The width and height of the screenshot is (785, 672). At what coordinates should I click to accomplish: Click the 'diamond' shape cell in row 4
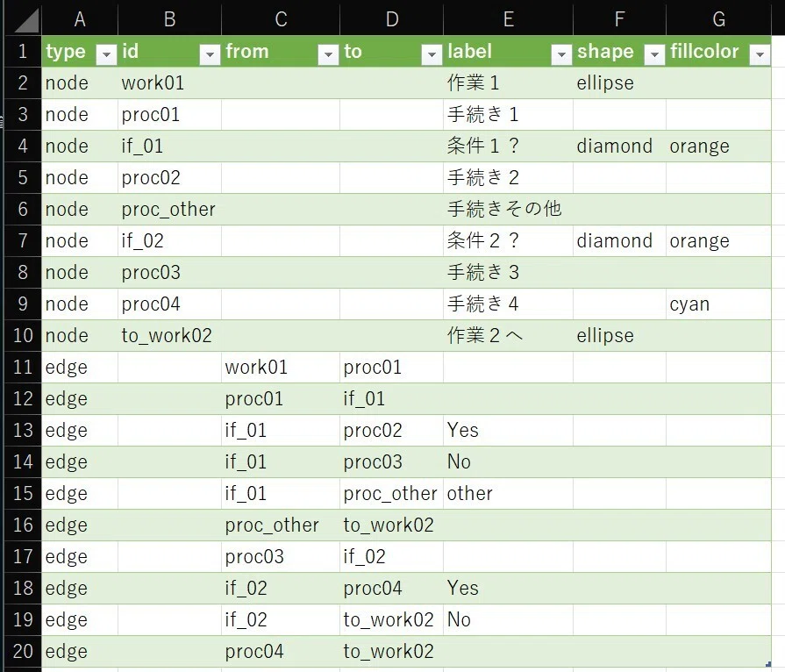619,147
